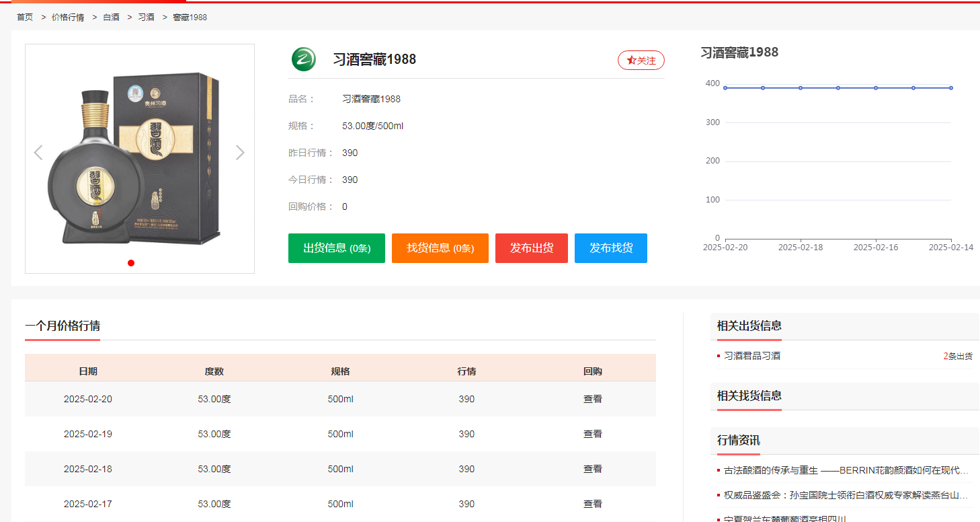Click the date cell 2025-02-19
This screenshot has width=980, height=522.
point(88,434)
